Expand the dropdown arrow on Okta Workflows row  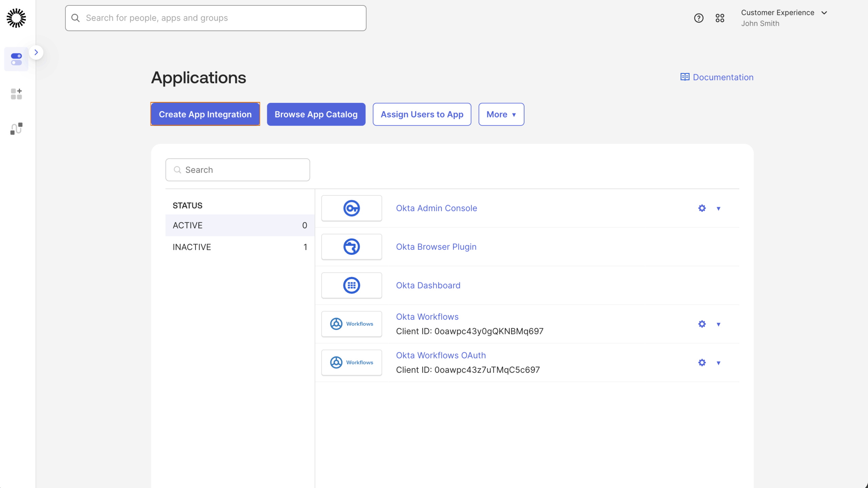(x=719, y=324)
